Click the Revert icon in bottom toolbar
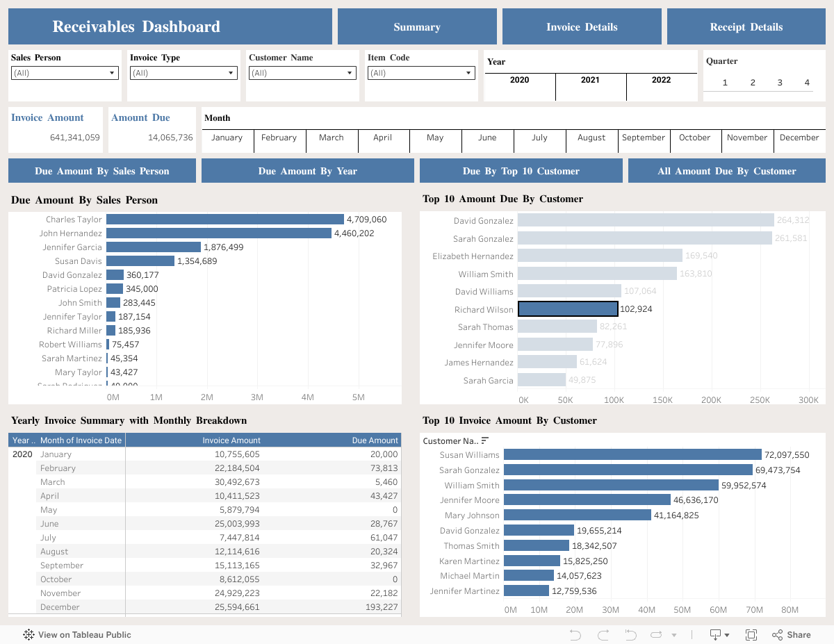Image resolution: width=834 pixels, height=644 pixels. tap(630, 634)
